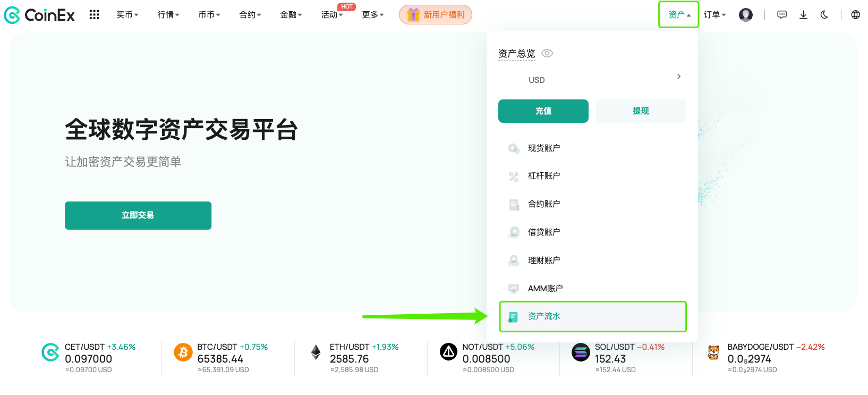Image resolution: width=868 pixels, height=395 pixels.
Task: Open the ETH/USDT trading pair
Action: pyautogui.click(x=350, y=347)
